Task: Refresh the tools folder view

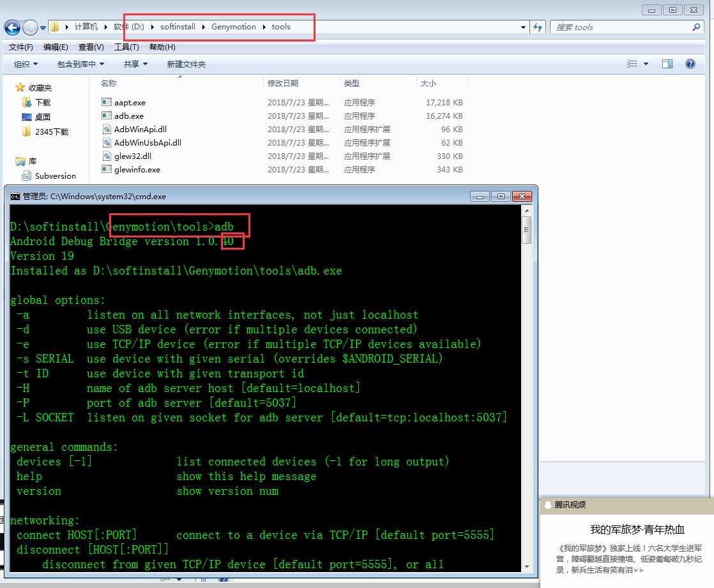Action: [538, 27]
